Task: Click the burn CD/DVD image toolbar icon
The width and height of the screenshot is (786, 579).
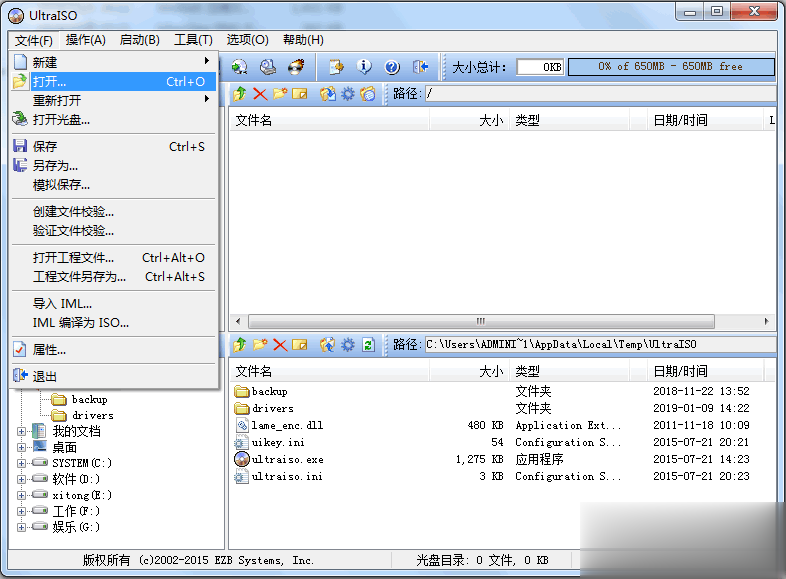Action: tap(296, 67)
